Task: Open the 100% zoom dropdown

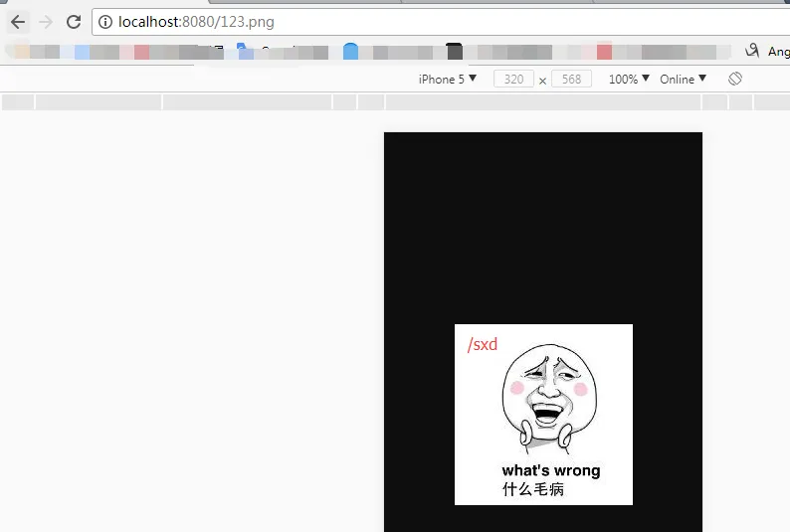Action: pos(629,79)
